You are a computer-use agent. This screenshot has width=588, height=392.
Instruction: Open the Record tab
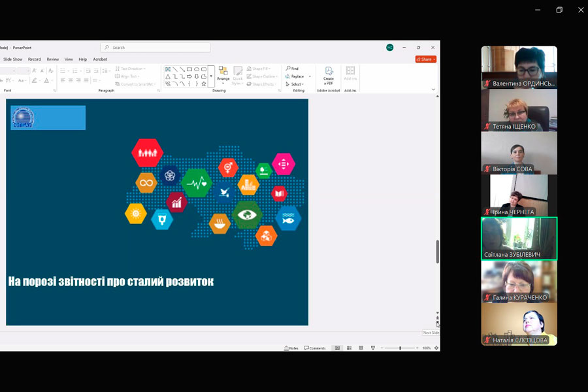35,59
